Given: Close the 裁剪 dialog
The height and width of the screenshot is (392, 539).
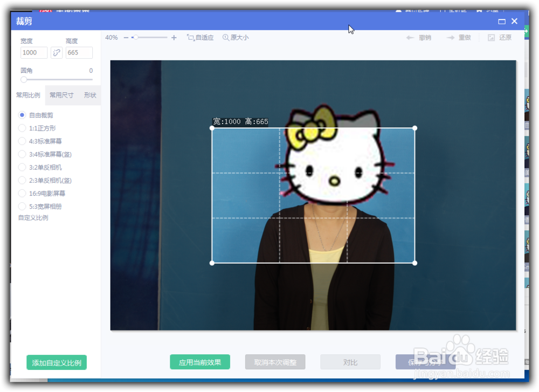Looking at the screenshot, I should click(514, 22).
